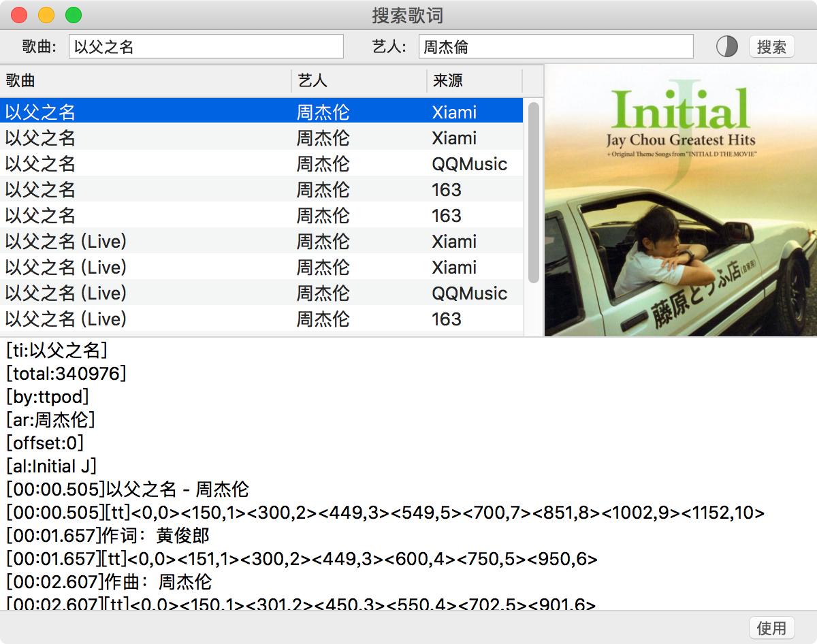Click the half-filled circle icon beside search
Screen dimensions: 817x644
click(x=726, y=46)
